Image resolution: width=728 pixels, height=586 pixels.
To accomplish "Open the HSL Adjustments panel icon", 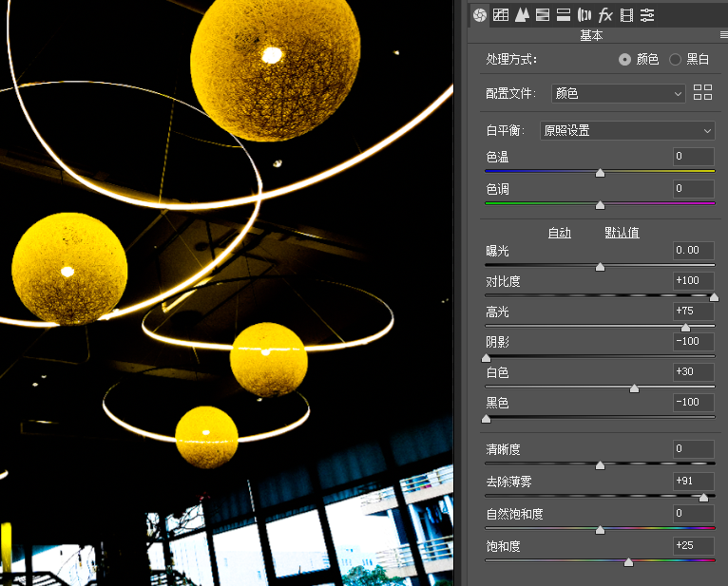I will (543, 14).
